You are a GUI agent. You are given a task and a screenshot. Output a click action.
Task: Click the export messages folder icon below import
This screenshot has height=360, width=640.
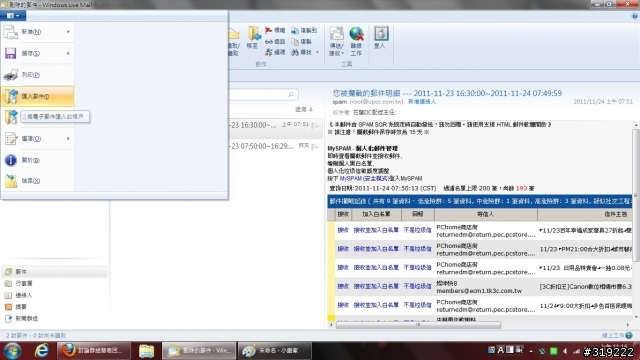tap(11, 117)
